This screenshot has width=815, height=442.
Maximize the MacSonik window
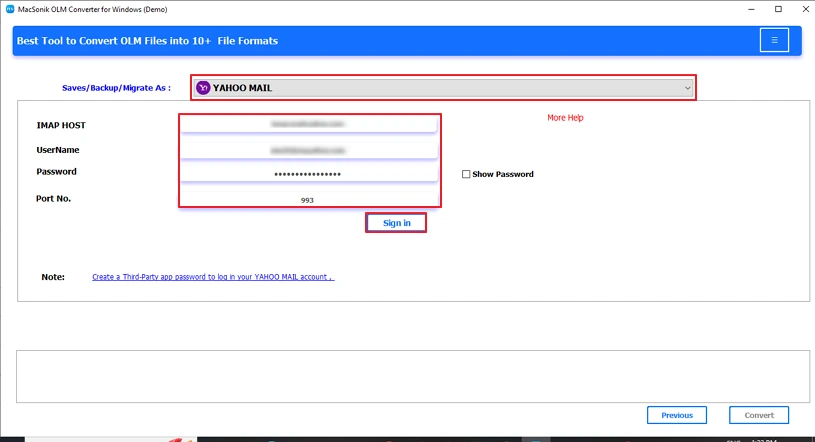click(x=778, y=8)
